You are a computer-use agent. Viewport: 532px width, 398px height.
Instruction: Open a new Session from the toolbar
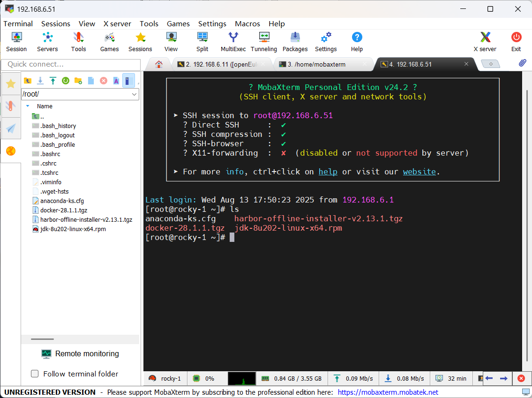coord(16,42)
